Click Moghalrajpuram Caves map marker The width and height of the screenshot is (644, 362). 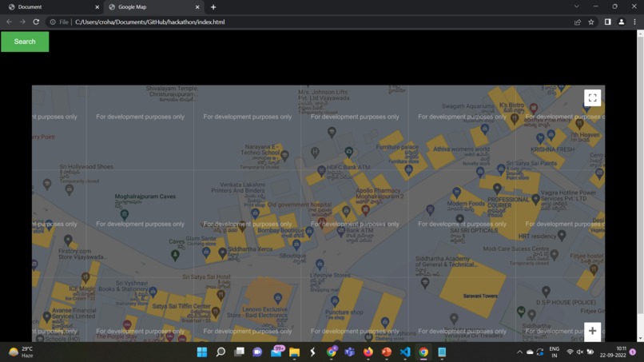(x=124, y=214)
